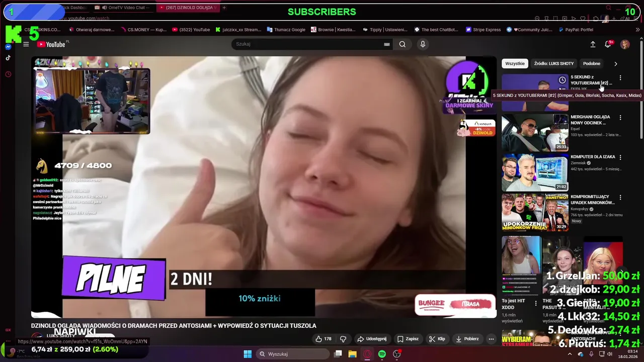644x362 pixels.
Task: Click the Udostępnij share button
Action: [x=372, y=339]
